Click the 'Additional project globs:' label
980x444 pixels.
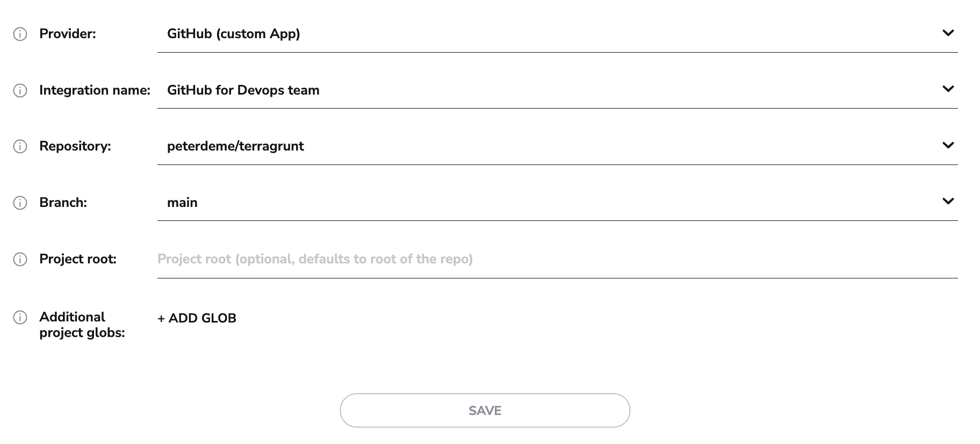[82, 325]
